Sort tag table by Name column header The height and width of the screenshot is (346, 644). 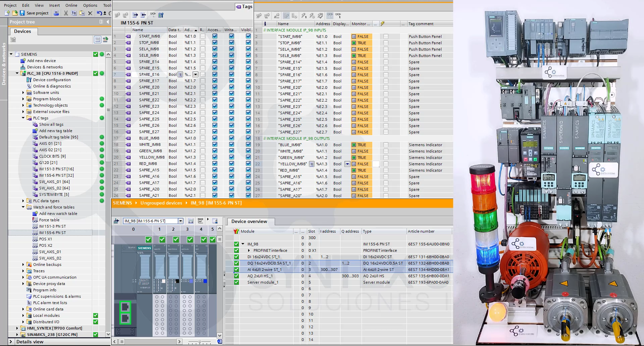149,30
